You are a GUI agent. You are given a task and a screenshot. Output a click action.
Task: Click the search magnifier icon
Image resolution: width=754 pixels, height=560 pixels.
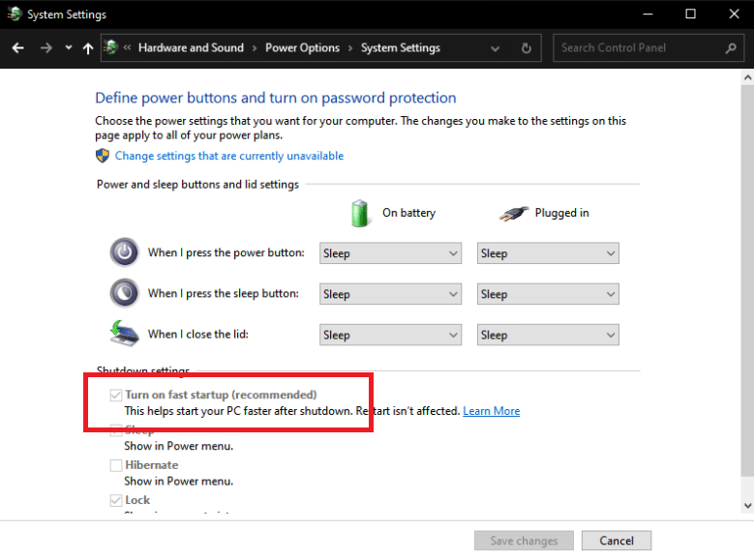click(731, 47)
